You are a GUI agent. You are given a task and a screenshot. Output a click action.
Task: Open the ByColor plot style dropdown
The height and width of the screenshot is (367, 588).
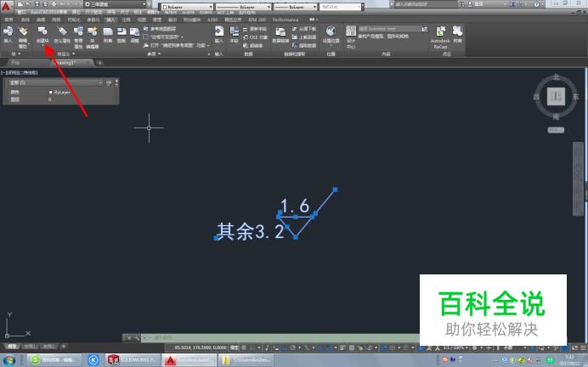pyautogui.click(x=341, y=7)
